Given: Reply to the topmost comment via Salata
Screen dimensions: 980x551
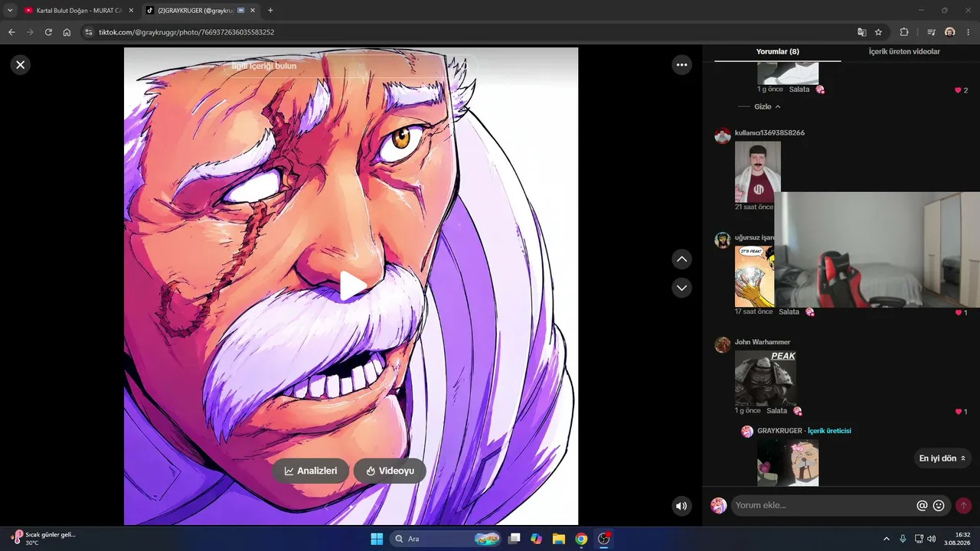Looking at the screenshot, I should tap(799, 90).
